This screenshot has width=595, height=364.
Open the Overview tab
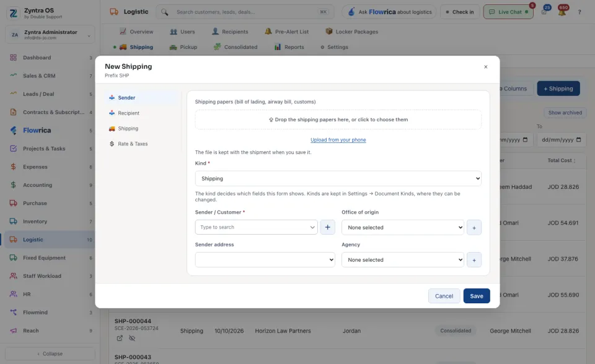pos(136,32)
